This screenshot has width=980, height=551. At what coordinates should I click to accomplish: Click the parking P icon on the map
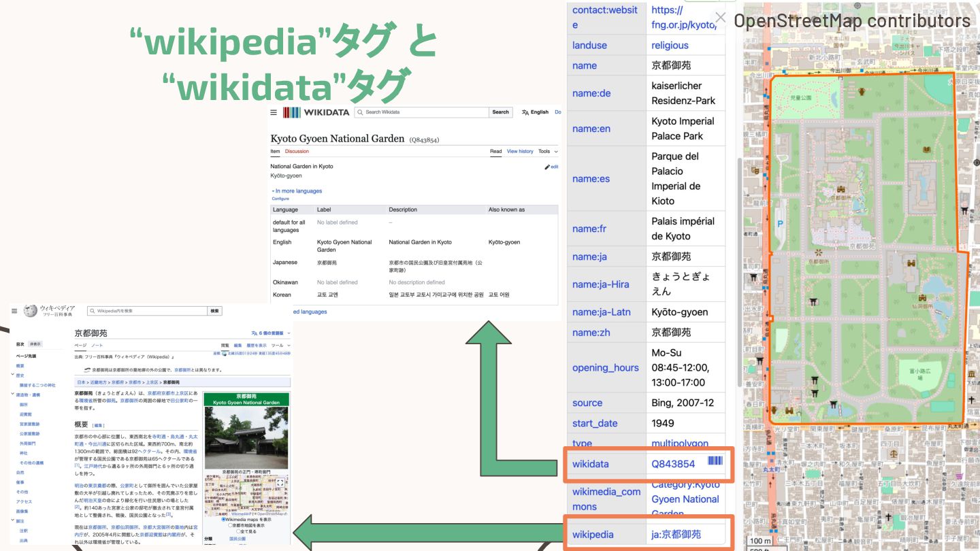[x=780, y=222]
